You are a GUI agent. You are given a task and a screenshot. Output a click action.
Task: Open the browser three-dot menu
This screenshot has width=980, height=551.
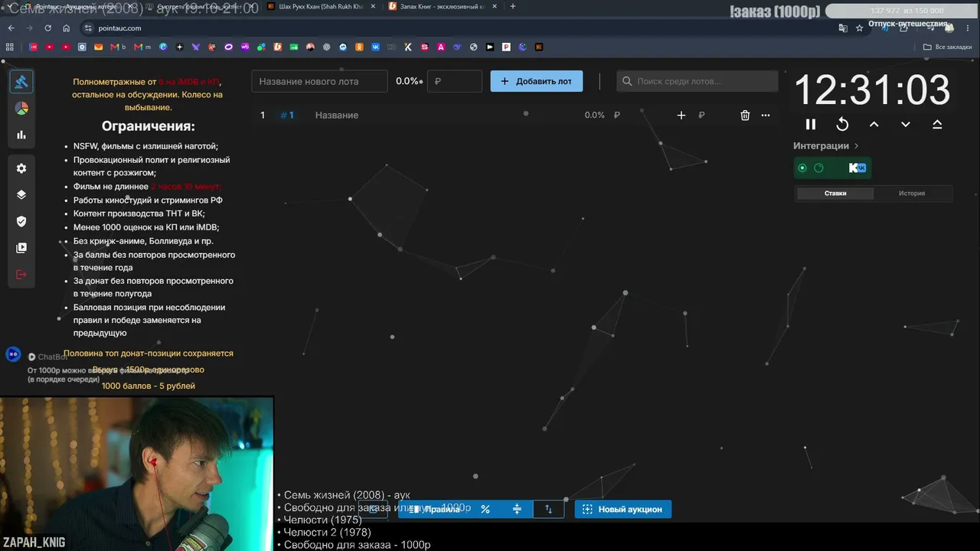click(x=969, y=28)
